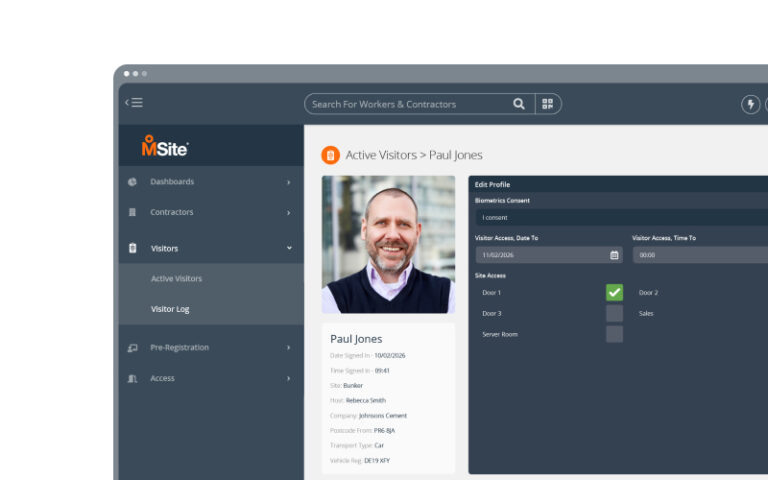Expand the Contractors menu chevron
This screenshot has width=768, height=480.
click(x=288, y=213)
